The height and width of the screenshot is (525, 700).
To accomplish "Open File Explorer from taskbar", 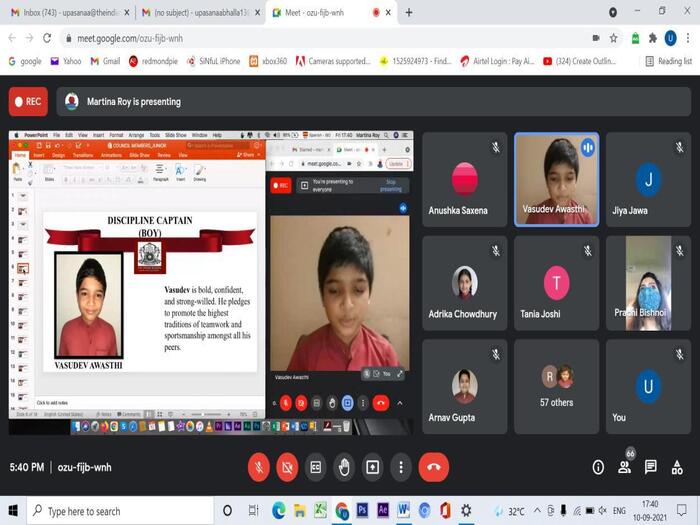I will (300, 511).
